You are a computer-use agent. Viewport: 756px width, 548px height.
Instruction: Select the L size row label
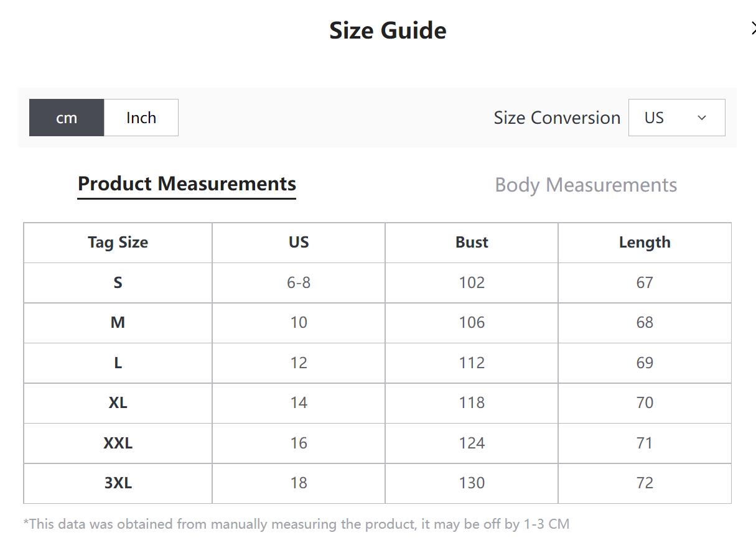[x=118, y=363]
